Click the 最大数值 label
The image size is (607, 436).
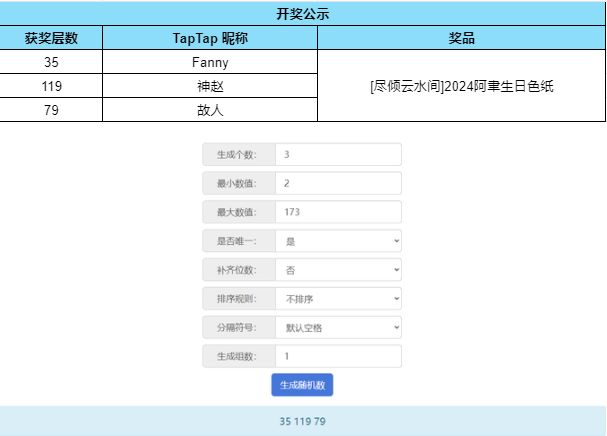coord(237,212)
